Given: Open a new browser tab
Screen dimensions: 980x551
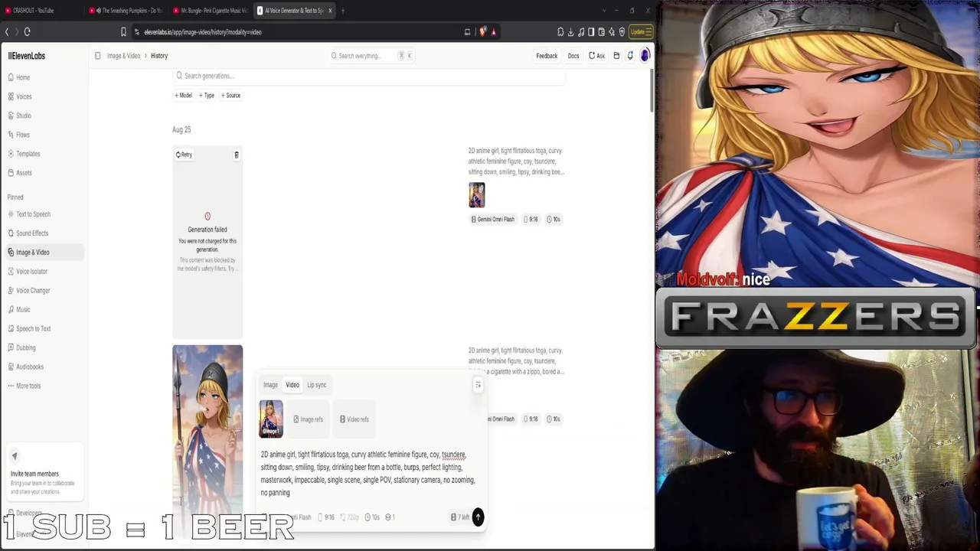Looking at the screenshot, I should (343, 11).
